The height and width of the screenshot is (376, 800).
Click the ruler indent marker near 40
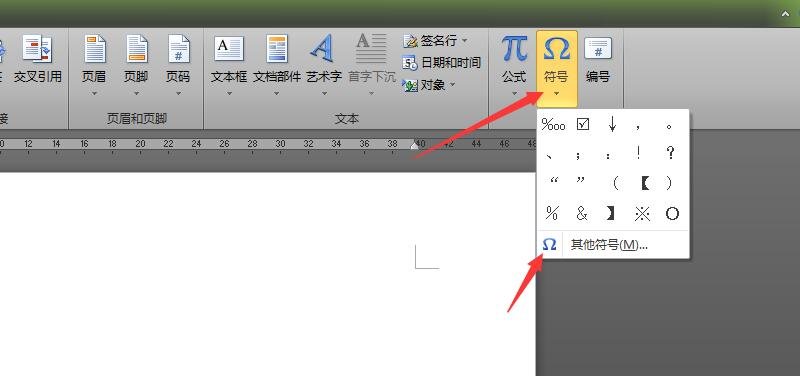coord(415,146)
